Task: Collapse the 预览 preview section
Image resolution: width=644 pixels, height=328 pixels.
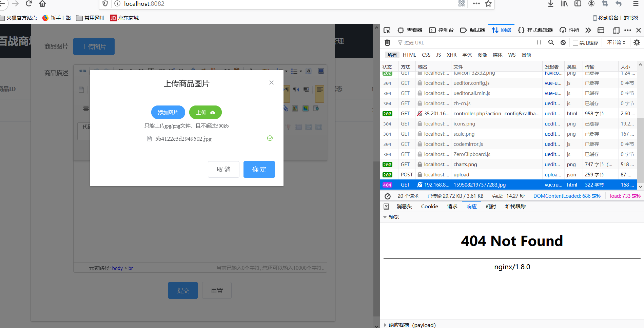Action: click(385, 217)
